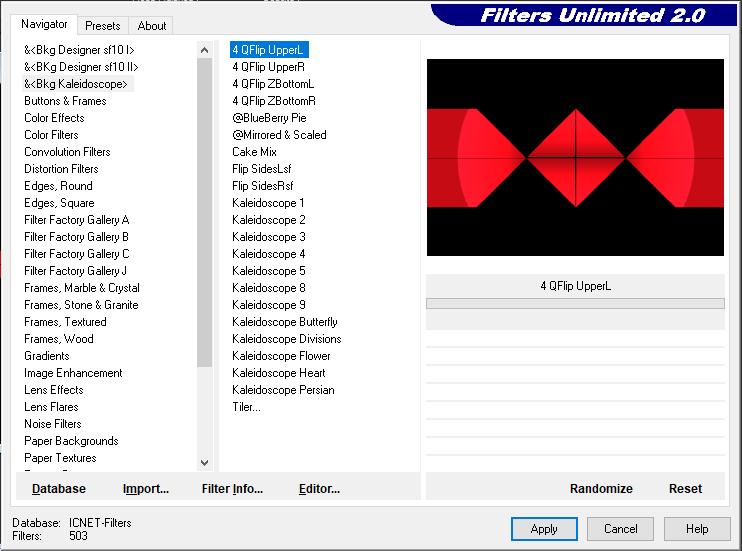
Task: Select Paper Textures category
Action: click(x=60, y=459)
